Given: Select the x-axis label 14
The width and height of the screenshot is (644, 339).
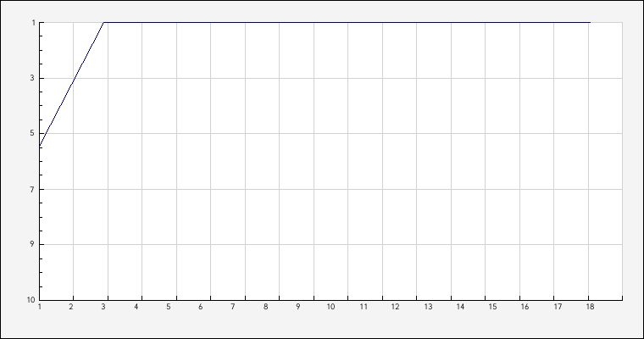Looking at the screenshot, I should (460, 307).
